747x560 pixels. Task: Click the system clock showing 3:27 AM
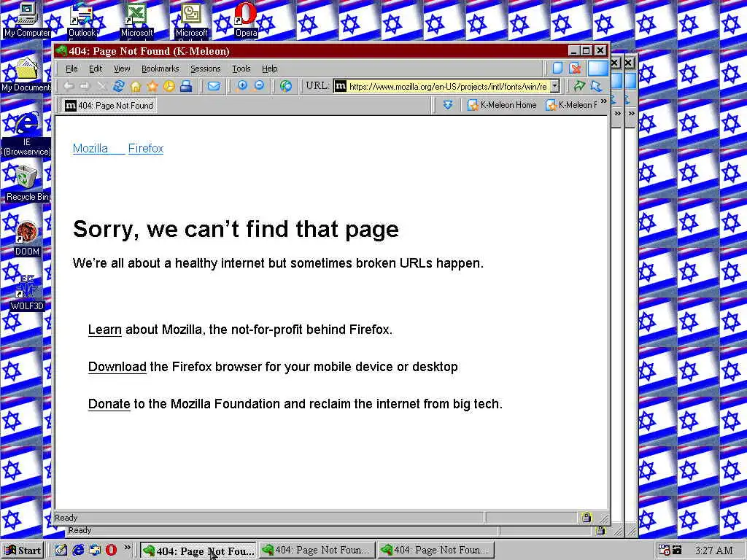[713, 551]
